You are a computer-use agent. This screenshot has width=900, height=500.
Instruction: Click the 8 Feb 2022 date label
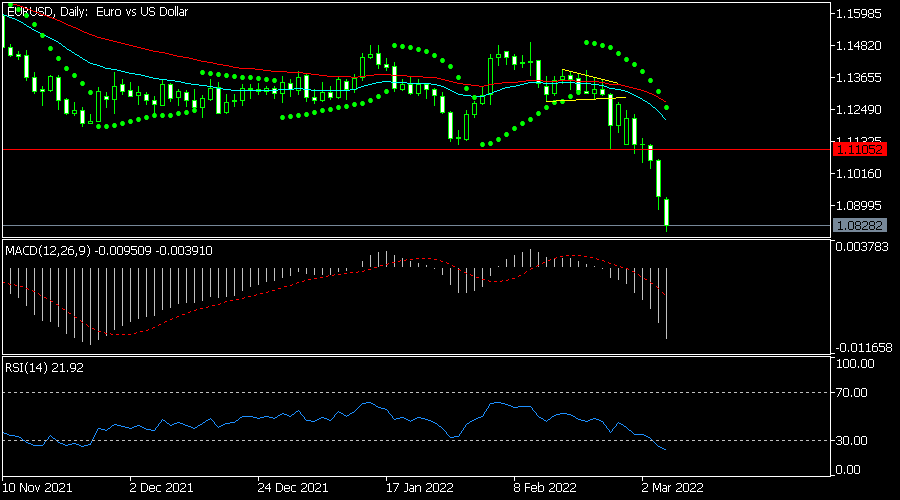[x=545, y=488]
